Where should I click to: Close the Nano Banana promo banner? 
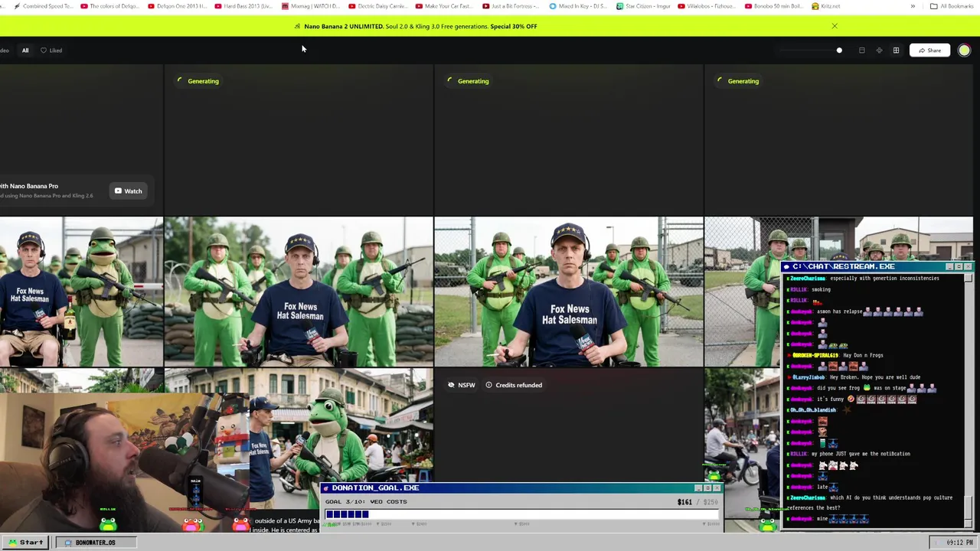[835, 26]
